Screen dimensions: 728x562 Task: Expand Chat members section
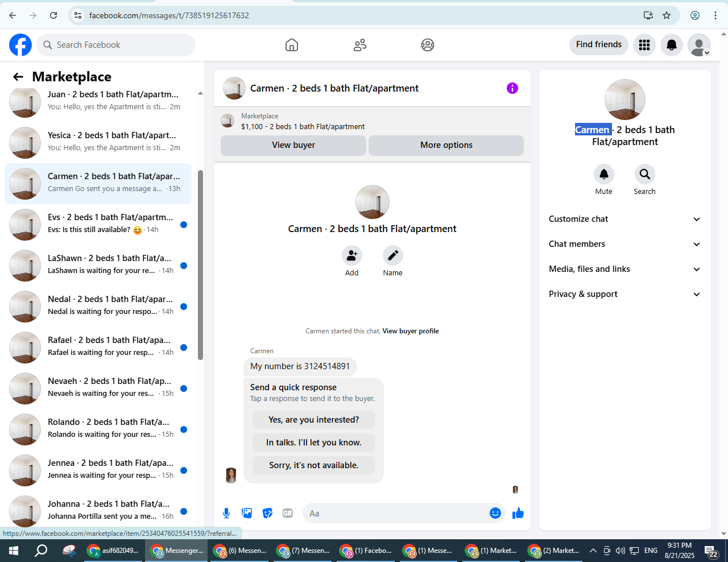[624, 244]
